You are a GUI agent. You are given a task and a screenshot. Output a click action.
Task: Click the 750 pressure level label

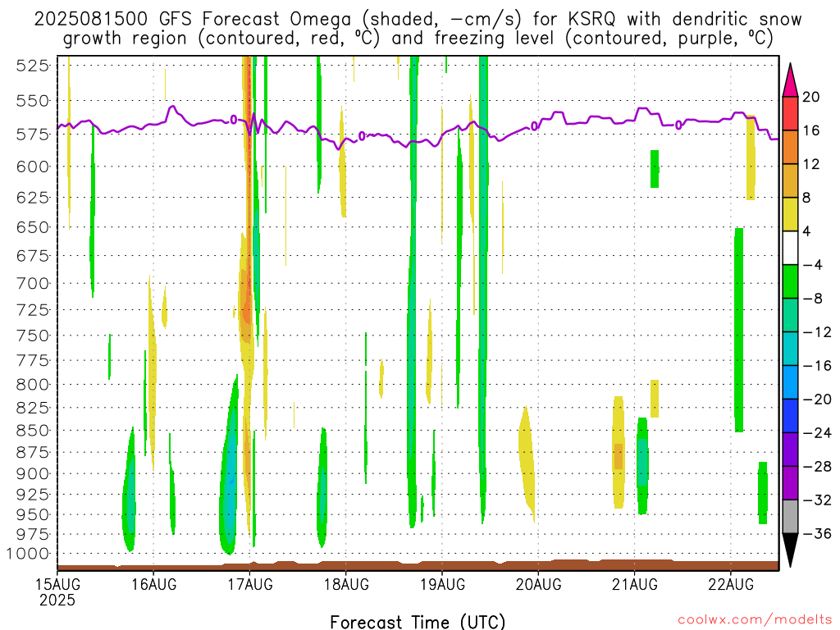click(33, 336)
